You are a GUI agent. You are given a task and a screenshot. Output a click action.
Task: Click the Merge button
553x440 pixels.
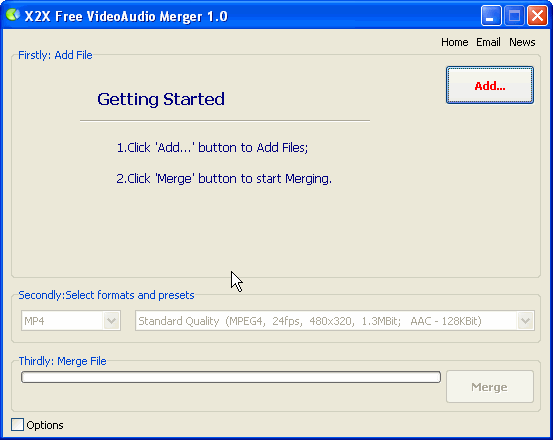490,386
